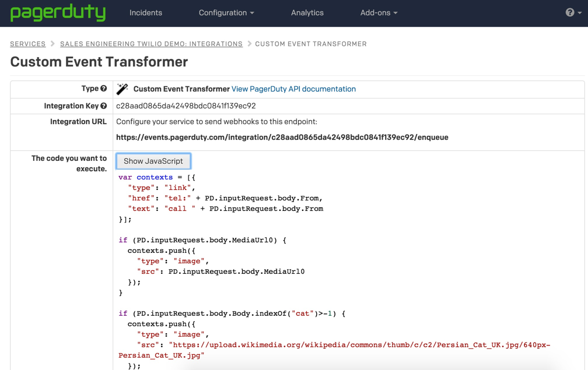Click the 'if (PD.inputRequest.body.MediaUrl0)' line

[x=202, y=240]
